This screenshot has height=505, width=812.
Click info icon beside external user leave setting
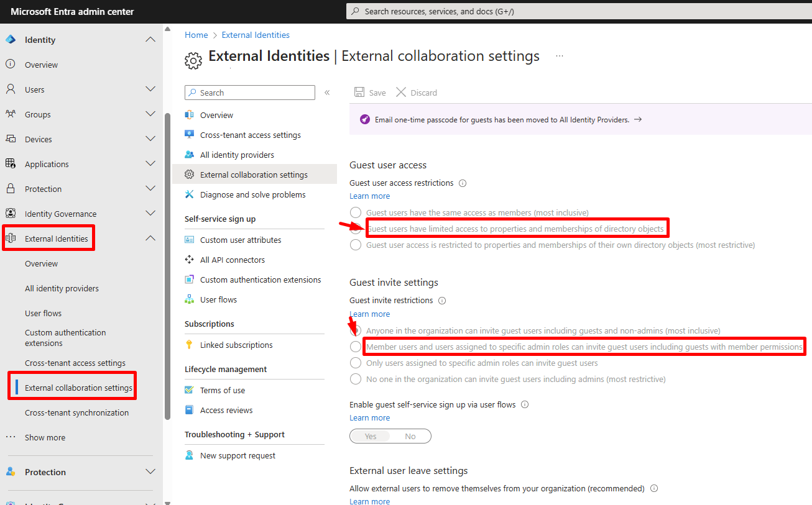654,488
